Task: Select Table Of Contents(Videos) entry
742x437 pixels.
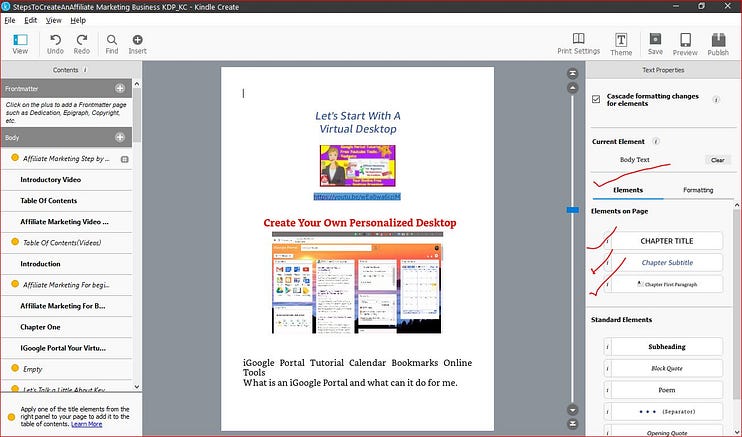Action: [x=66, y=243]
